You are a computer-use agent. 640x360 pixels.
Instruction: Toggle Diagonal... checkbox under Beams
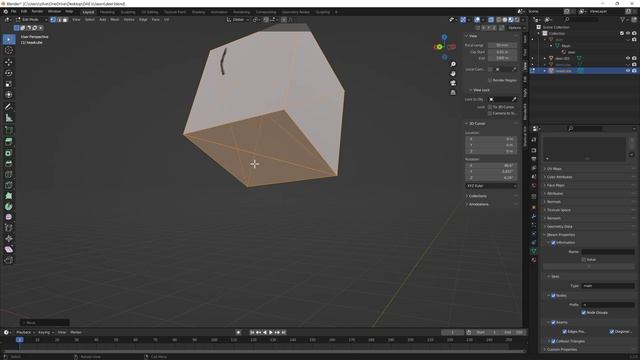612,332
